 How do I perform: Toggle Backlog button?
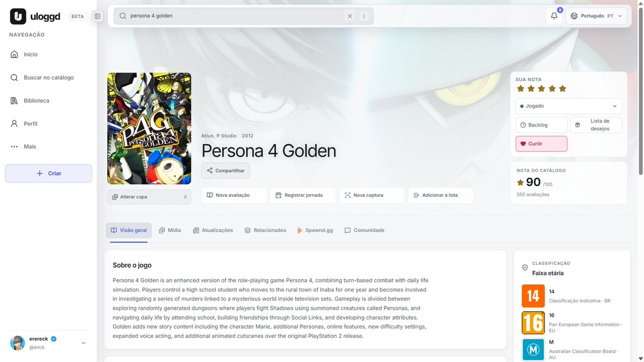(x=541, y=125)
